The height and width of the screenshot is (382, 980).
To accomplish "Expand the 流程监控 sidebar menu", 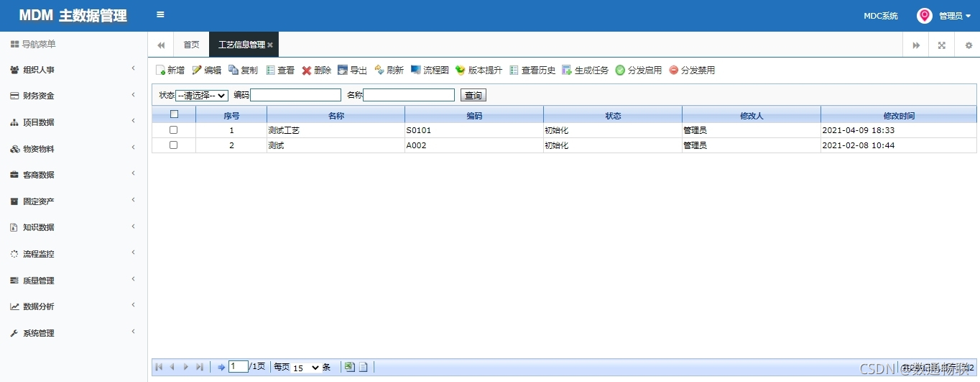I will tap(73, 254).
